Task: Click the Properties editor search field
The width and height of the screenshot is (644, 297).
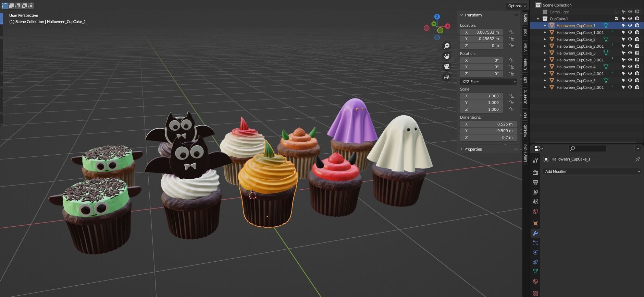Action: [x=587, y=148]
